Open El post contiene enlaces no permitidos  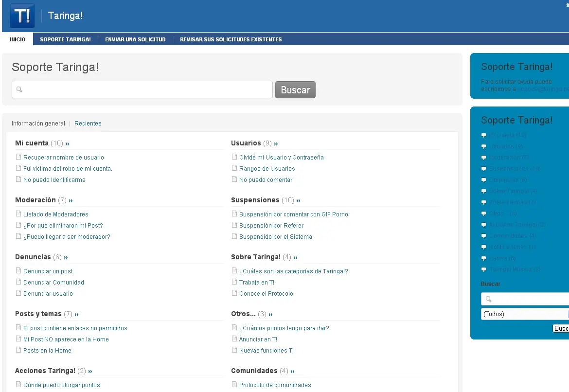(75, 328)
